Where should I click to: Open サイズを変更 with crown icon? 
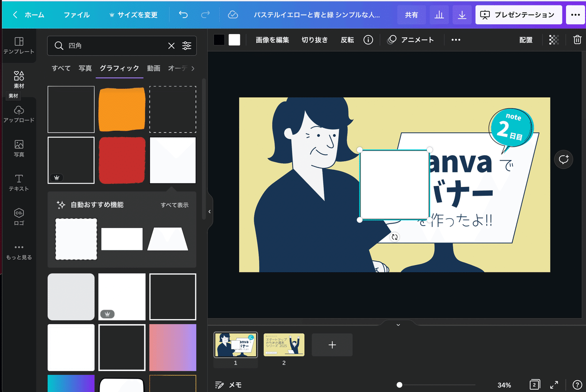click(133, 15)
